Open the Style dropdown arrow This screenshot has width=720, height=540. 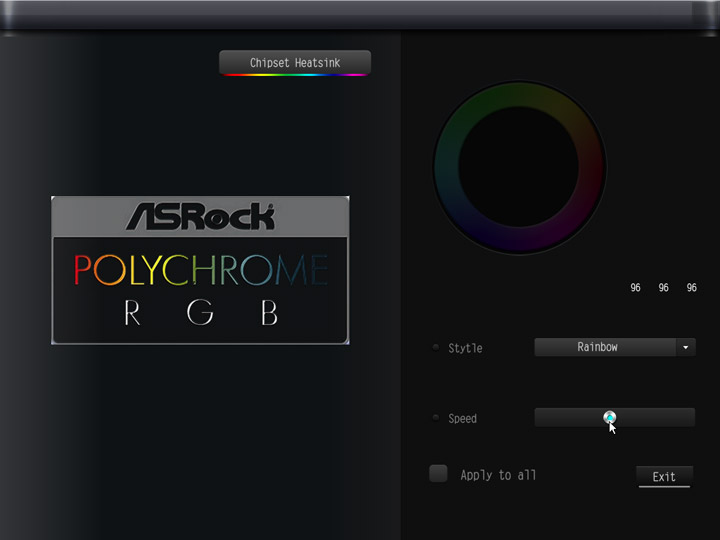point(686,347)
